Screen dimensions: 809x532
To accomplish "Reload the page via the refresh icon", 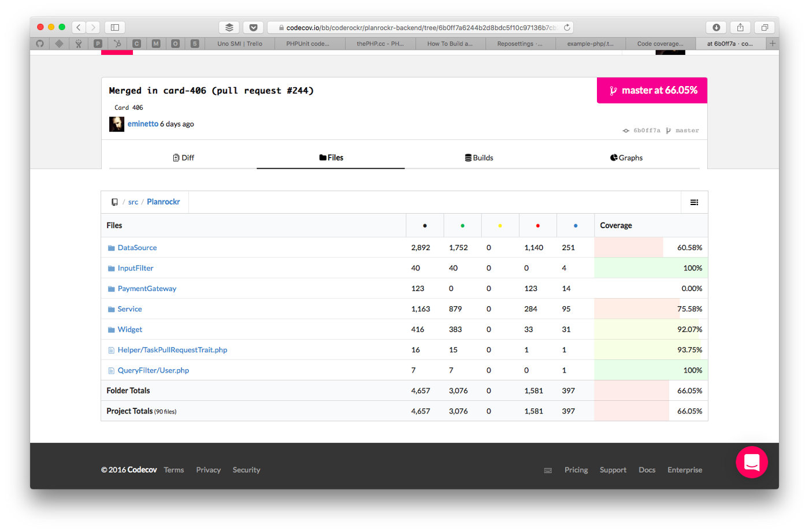I will [x=567, y=27].
